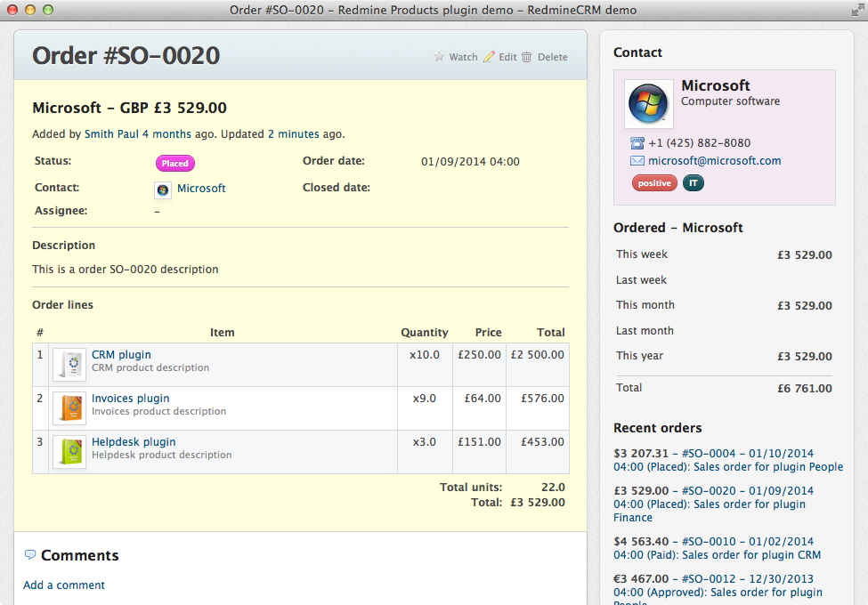Click the Edit pencil icon
Image resolution: width=868 pixels, height=605 pixels.
(489, 57)
